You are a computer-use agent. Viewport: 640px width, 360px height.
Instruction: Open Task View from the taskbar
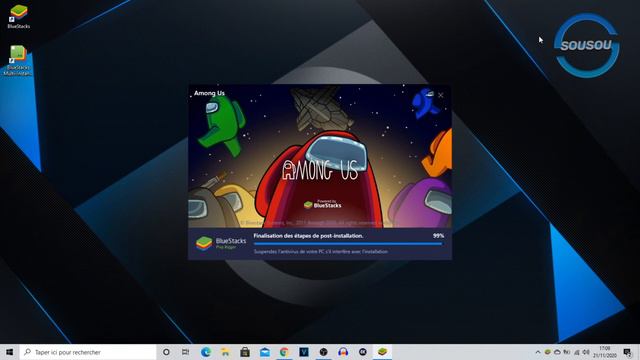[x=185, y=352]
